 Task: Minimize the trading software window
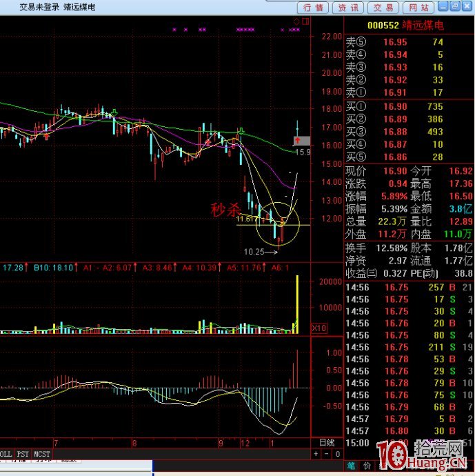point(443,6)
